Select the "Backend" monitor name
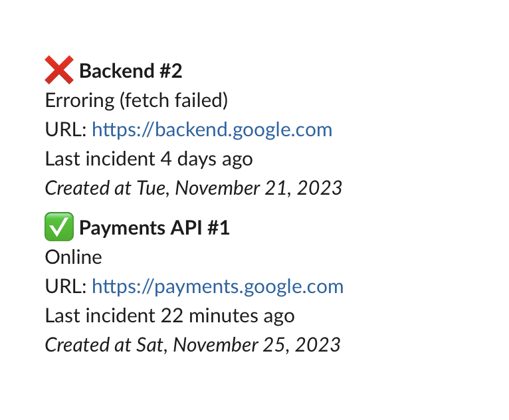The width and height of the screenshot is (509, 420). pos(112,71)
